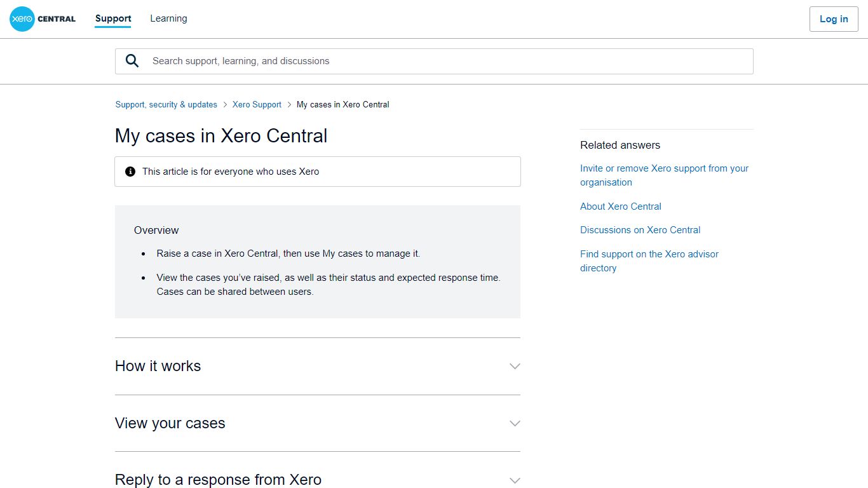Open Discussions on Xero Central link
This screenshot has width=868, height=488.
coord(640,230)
